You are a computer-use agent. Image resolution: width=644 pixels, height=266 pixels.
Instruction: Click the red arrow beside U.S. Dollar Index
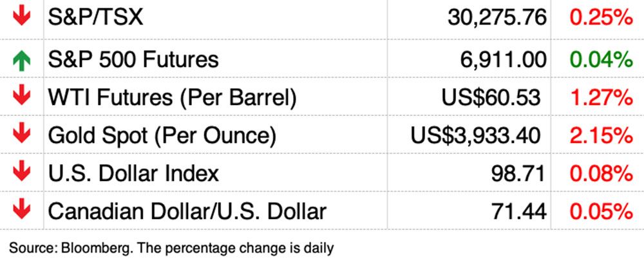coord(21,172)
